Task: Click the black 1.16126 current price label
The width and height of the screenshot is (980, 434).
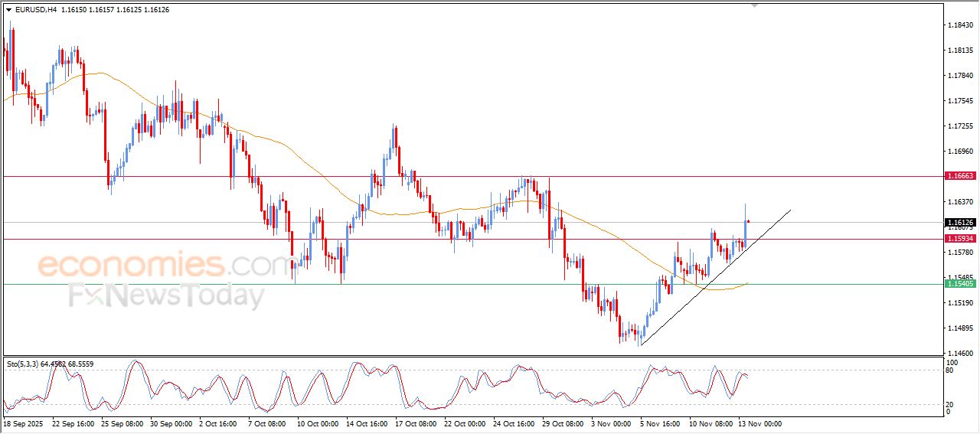Action: [x=960, y=223]
